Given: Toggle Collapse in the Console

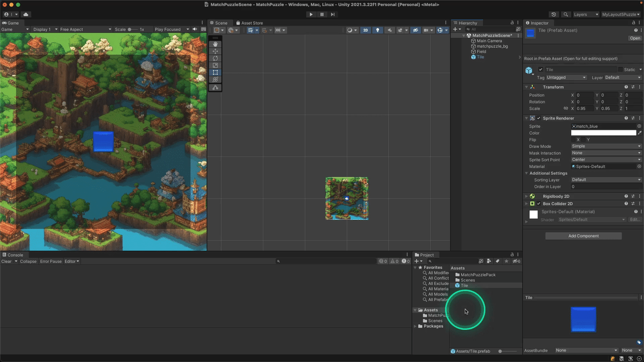Looking at the screenshot, I should pyautogui.click(x=28, y=262).
